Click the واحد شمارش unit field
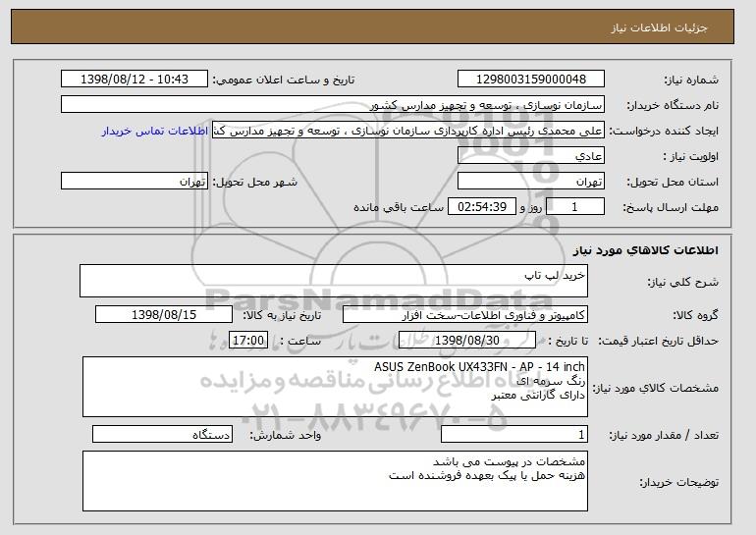 pyautogui.click(x=162, y=434)
